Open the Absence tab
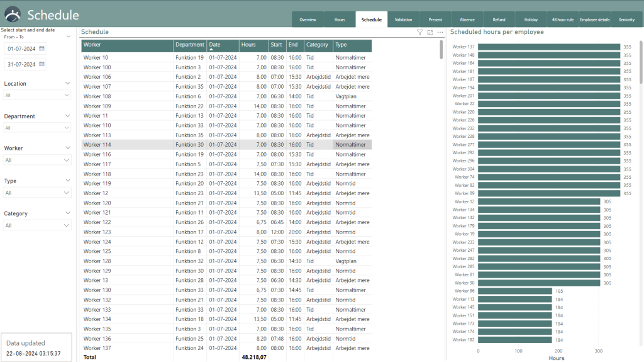 [x=467, y=20]
